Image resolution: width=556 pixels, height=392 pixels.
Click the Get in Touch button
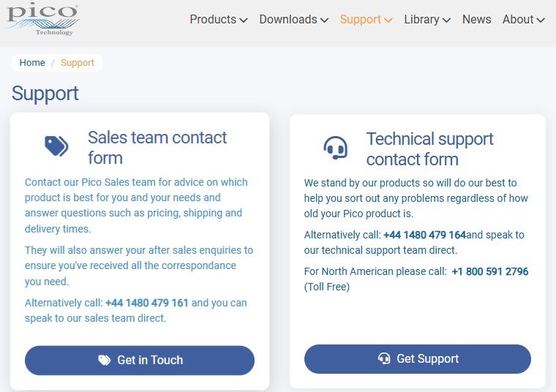tap(140, 361)
